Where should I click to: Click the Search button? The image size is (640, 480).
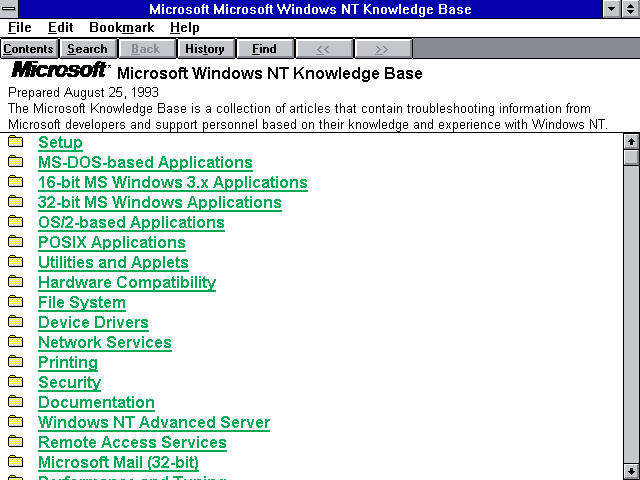pos(87,49)
